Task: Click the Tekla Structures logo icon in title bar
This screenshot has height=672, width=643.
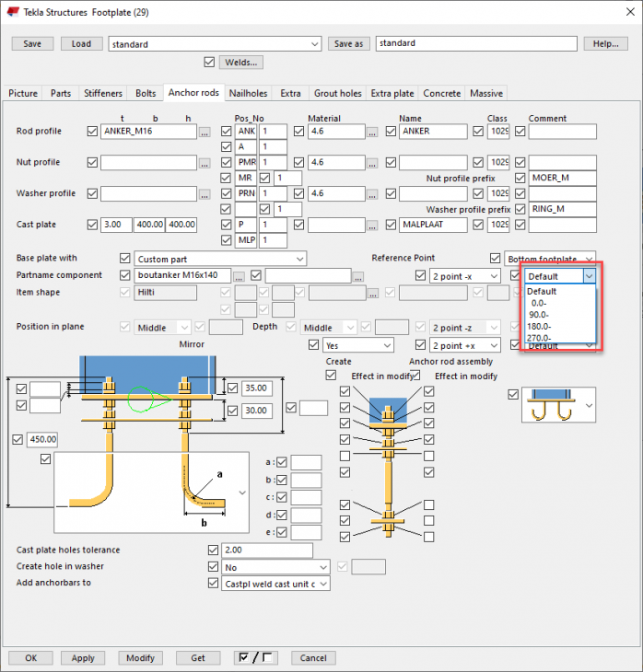Action: (x=13, y=12)
